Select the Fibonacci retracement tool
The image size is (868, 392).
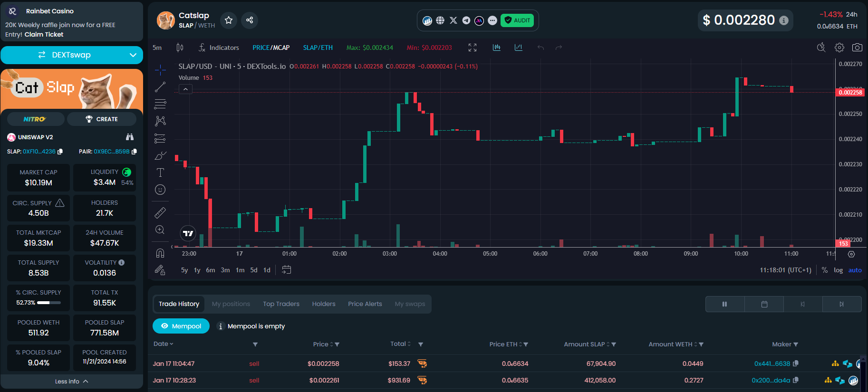point(160,104)
